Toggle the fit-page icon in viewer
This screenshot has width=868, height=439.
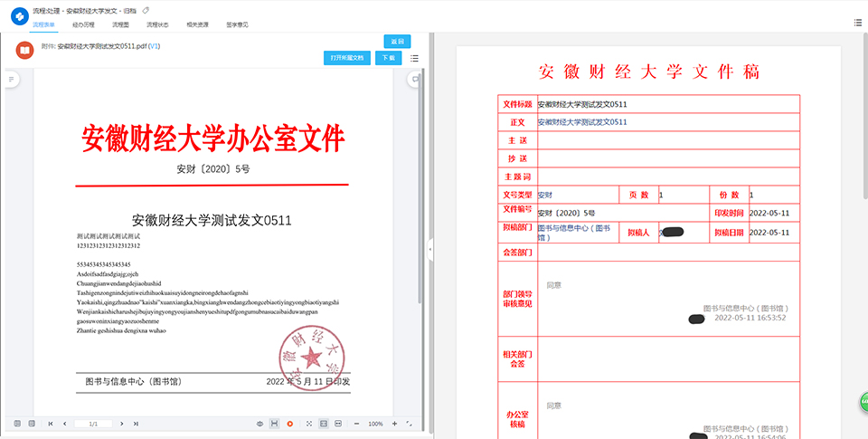[324, 424]
